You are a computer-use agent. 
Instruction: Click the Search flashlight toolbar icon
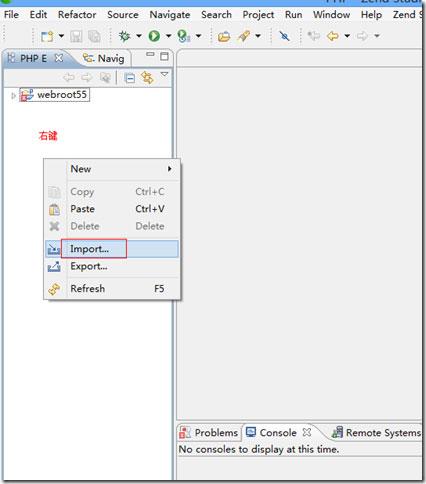pos(244,36)
